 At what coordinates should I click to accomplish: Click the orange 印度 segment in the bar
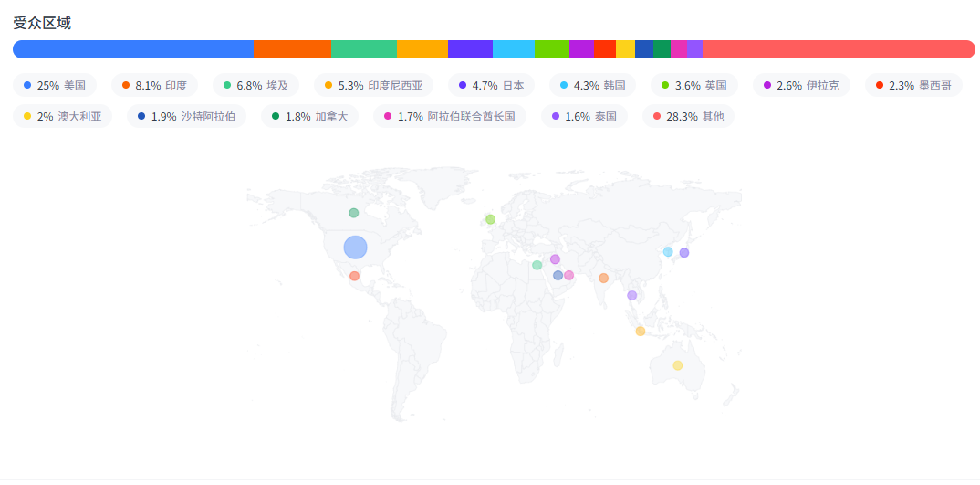tap(292, 49)
